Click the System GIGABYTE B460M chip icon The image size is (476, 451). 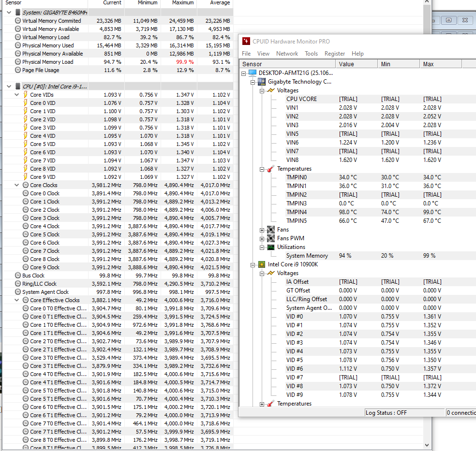[18, 13]
